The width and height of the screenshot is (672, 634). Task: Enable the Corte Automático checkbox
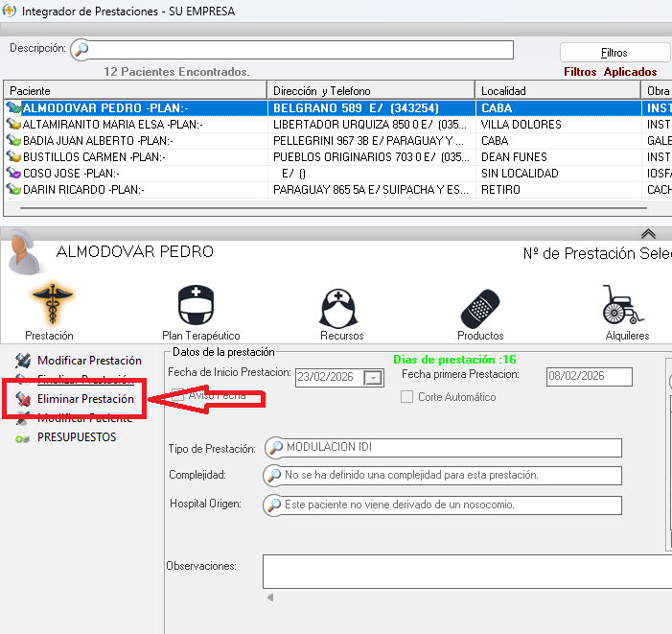[x=407, y=397]
